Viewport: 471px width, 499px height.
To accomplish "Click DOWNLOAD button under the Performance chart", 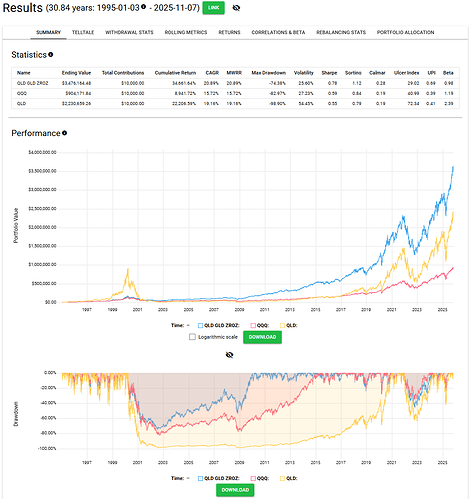I will pos(262,337).
